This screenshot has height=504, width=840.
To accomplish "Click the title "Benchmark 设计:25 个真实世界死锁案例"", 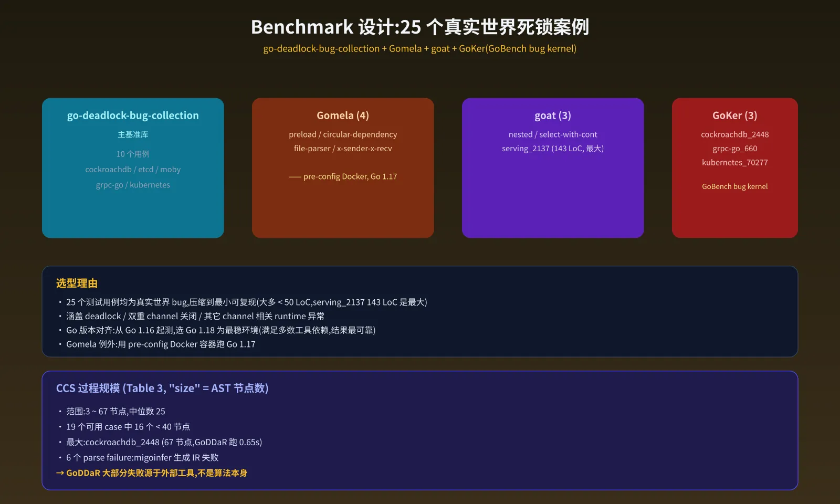I will coord(420,27).
